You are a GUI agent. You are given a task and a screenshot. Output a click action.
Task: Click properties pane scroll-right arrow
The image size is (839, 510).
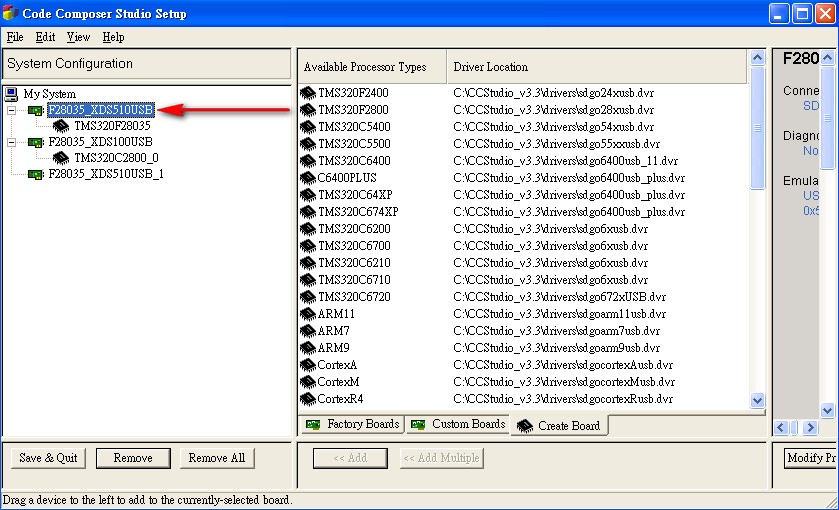(x=810, y=428)
